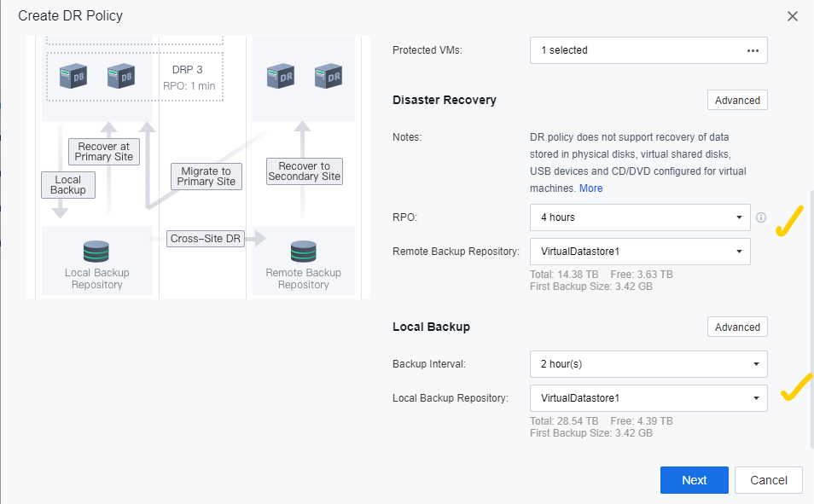
Task: Expand the Backup Interval dropdown
Action: 648,364
